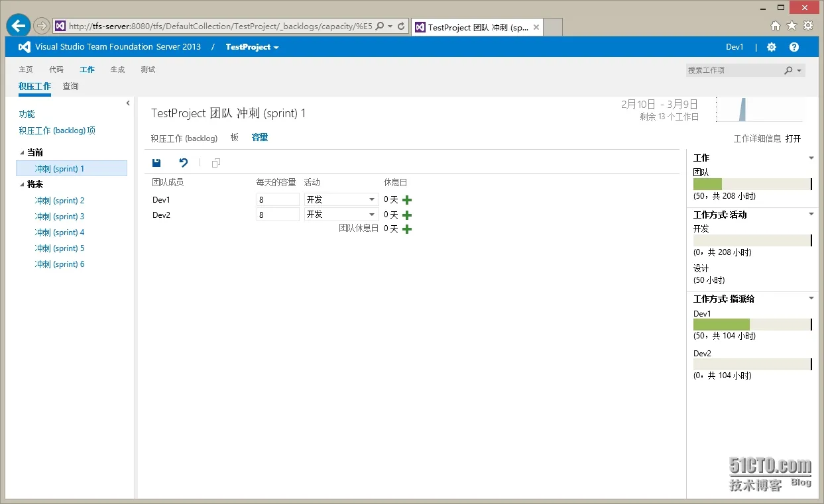Open the browser home icon

pyautogui.click(x=776, y=26)
